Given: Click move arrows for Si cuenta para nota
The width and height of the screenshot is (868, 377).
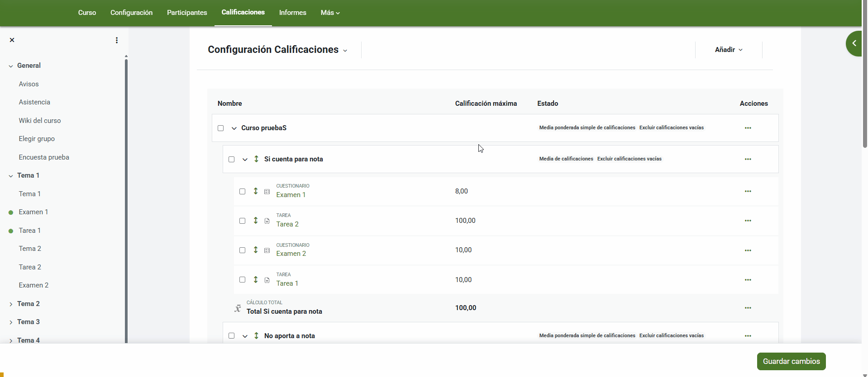Looking at the screenshot, I should (x=256, y=159).
